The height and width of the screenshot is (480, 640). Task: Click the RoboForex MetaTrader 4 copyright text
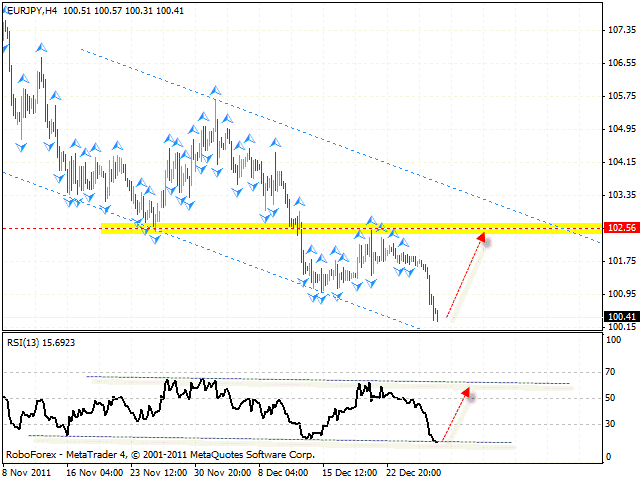click(x=160, y=453)
